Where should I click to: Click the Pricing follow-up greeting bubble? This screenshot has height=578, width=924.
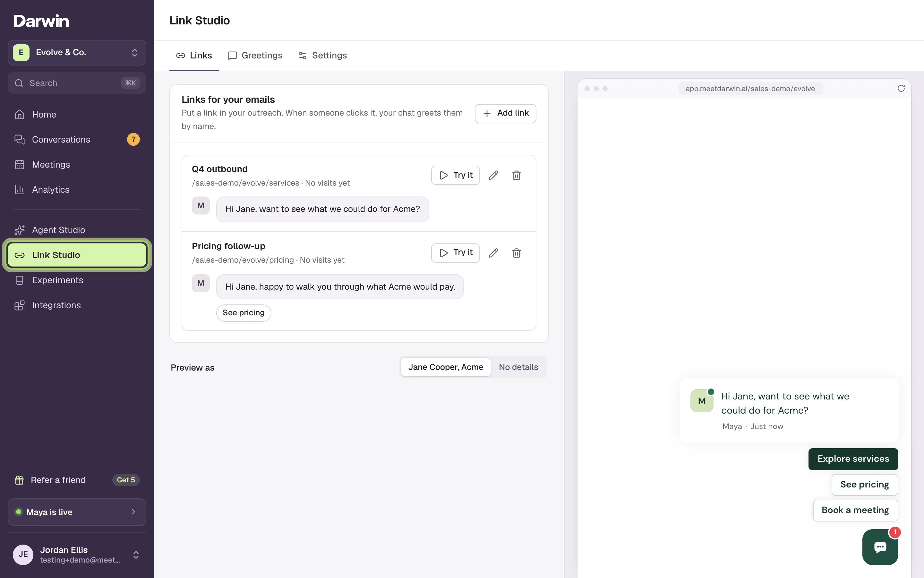tap(340, 287)
